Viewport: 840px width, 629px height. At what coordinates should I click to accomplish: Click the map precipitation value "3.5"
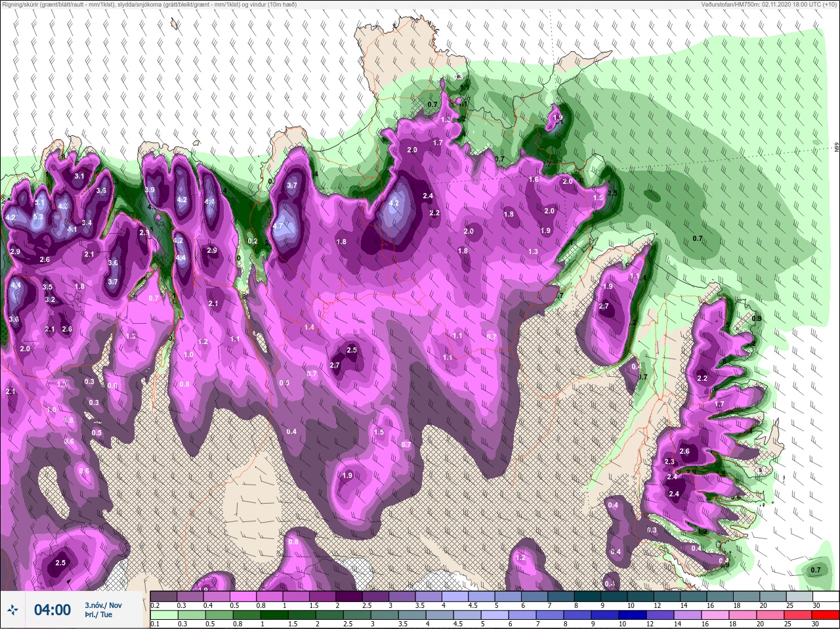(47, 287)
